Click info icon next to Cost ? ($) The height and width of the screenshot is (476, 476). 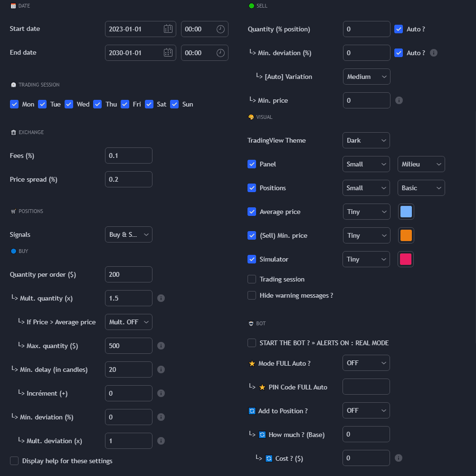click(x=399, y=458)
